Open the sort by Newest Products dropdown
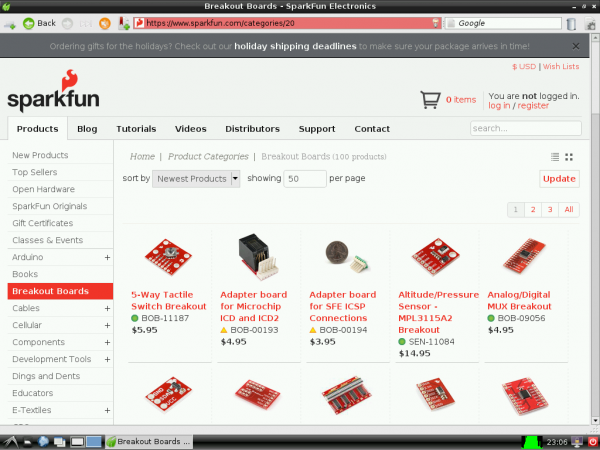This screenshot has height=450, width=600. [196, 179]
